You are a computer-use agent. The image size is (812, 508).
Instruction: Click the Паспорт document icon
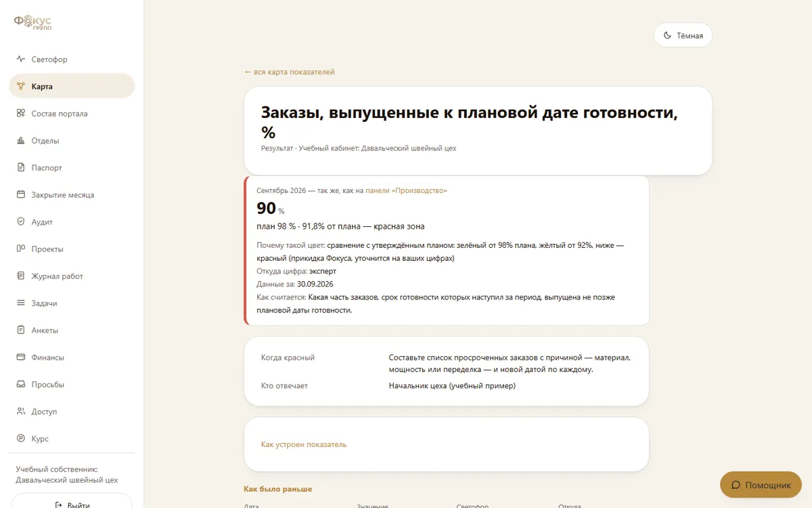tap(21, 167)
